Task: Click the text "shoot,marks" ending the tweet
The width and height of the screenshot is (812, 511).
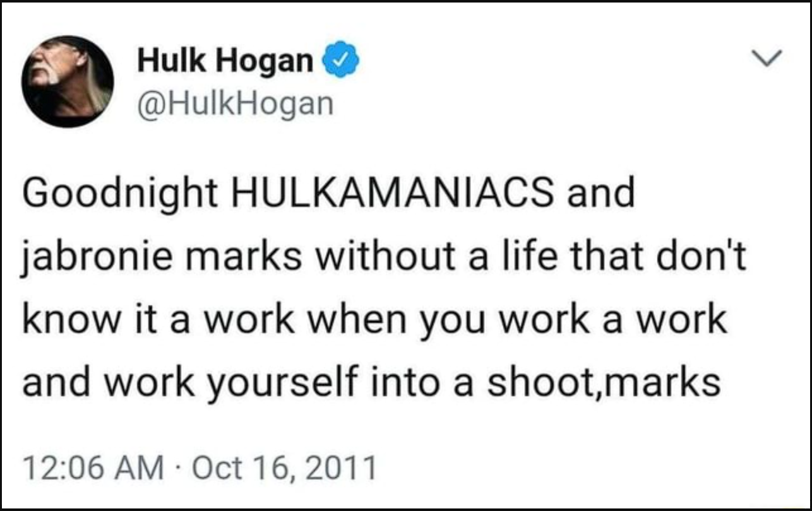Action: point(604,382)
